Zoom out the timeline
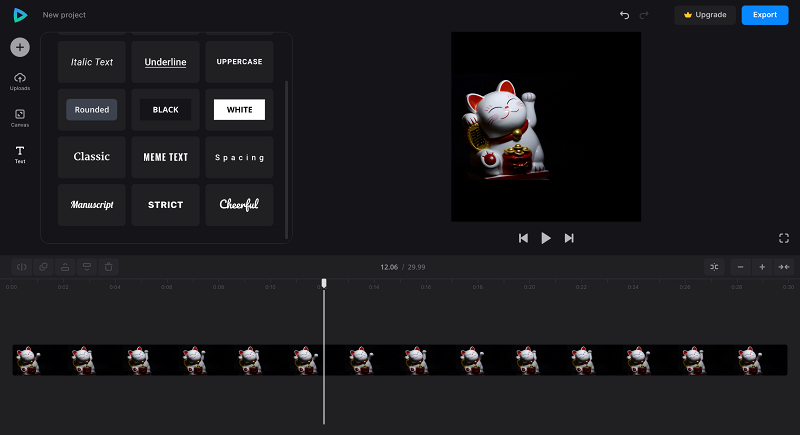 [740, 267]
